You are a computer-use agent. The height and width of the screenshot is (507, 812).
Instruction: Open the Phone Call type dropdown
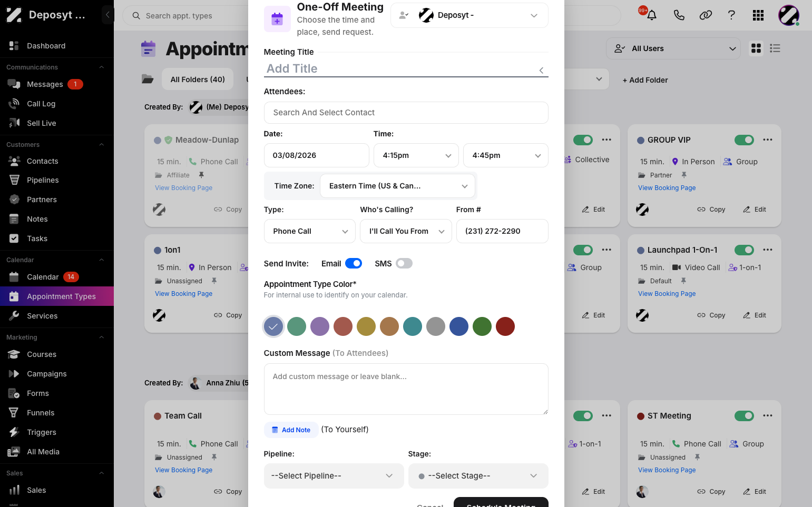pyautogui.click(x=310, y=231)
